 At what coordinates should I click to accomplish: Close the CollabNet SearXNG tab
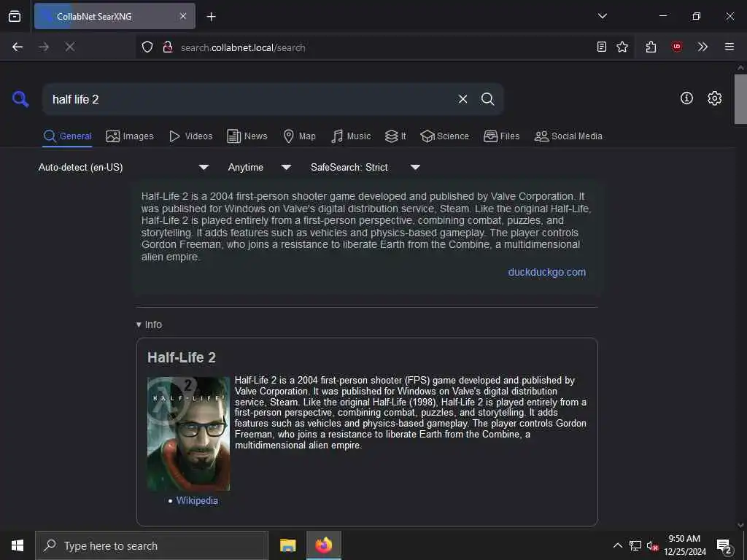click(x=183, y=16)
